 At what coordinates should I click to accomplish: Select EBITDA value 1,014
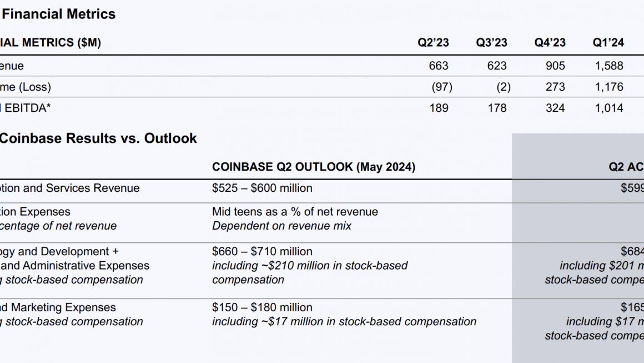608,108
